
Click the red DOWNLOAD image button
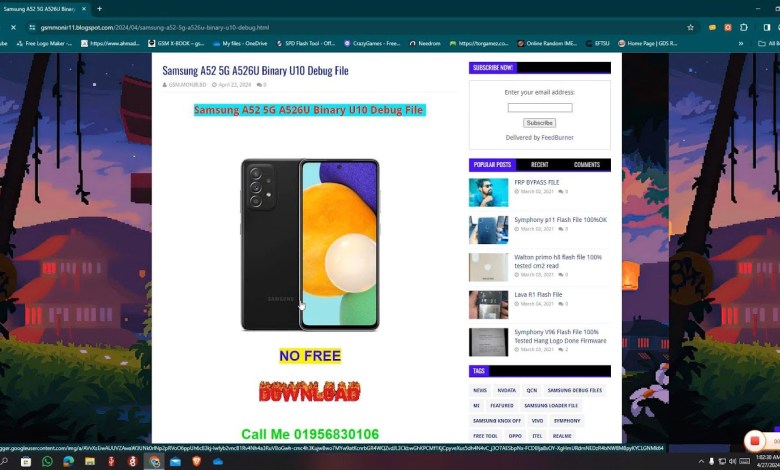(309, 392)
